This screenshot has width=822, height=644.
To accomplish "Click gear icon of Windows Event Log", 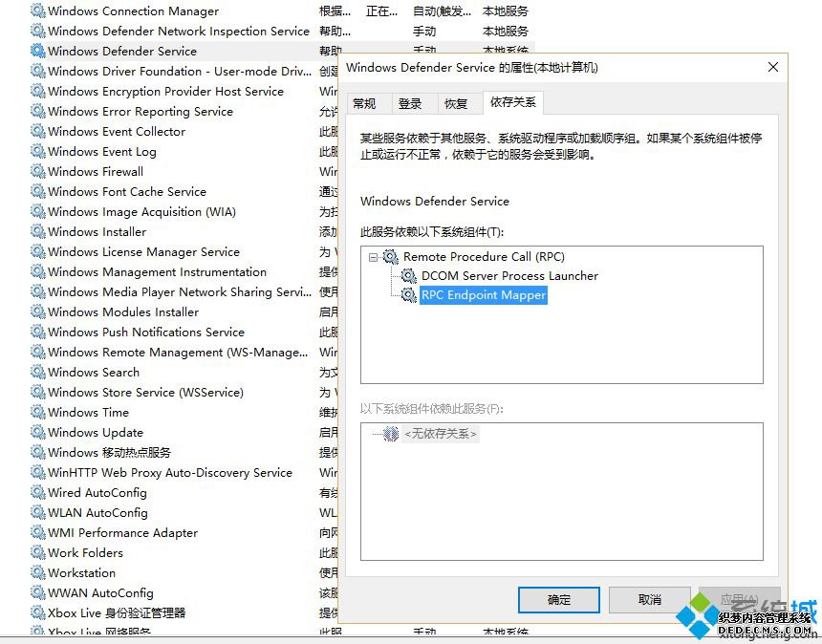I will (x=37, y=151).
